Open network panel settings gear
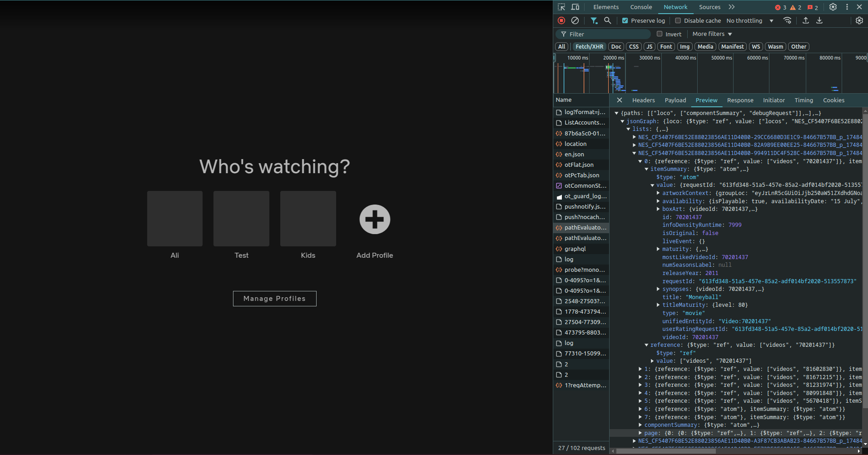The height and width of the screenshot is (455, 868). click(x=859, y=20)
